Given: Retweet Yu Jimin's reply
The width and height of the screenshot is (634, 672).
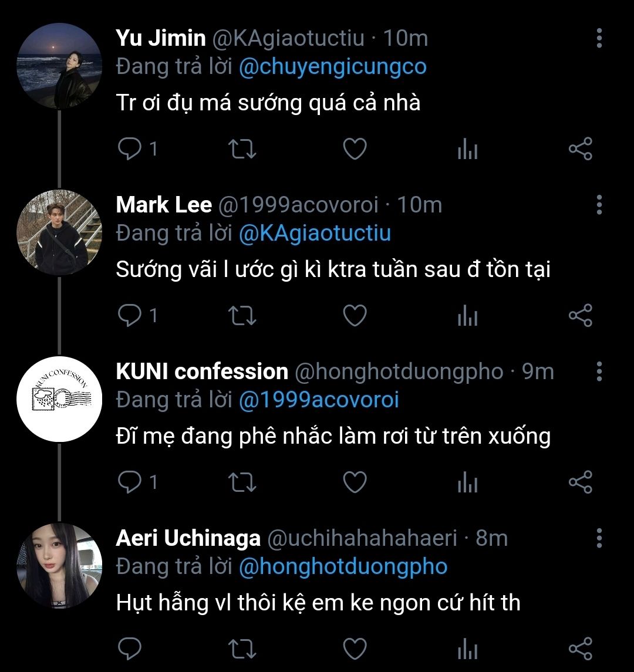Looking at the screenshot, I should click(x=241, y=150).
